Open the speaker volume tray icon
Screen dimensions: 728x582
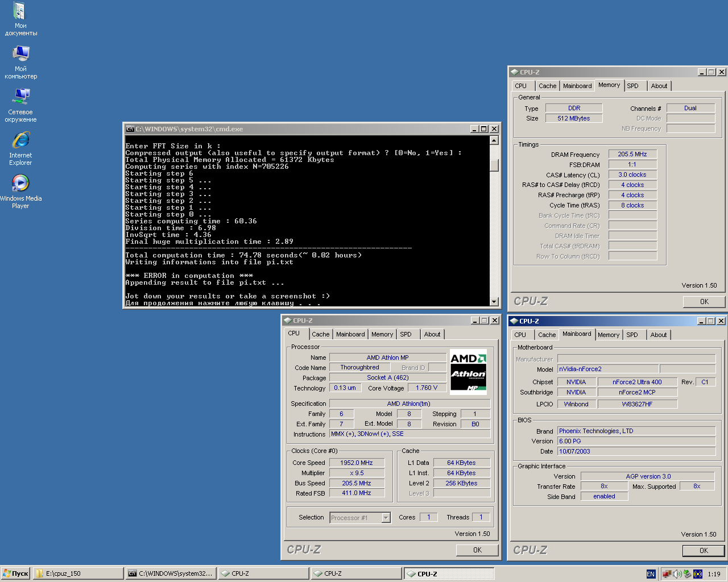click(677, 574)
